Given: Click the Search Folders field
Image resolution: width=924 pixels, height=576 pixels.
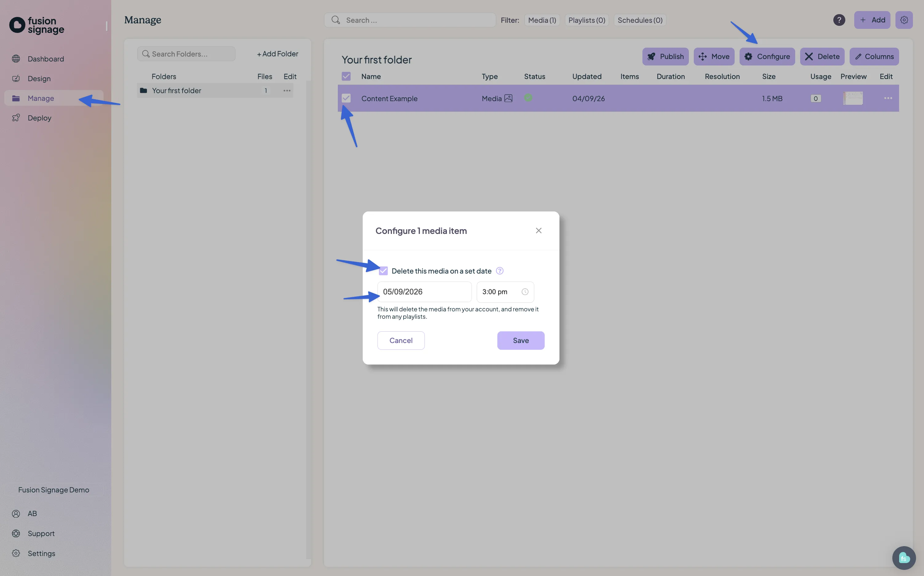Looking at the screenshot, I should click(x=186, y=54).
